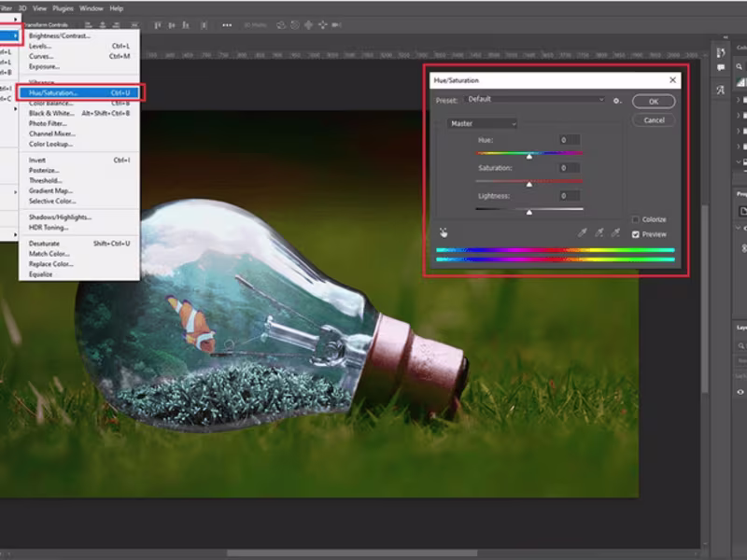Collapse the panel dock double-arrow
Image resolution: width=747 pixels, height=560 pixels.
(726, 37)
